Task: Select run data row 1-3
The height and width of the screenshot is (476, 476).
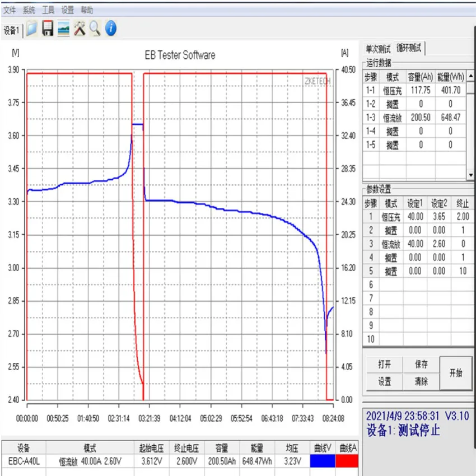Action: coord(414,118)
